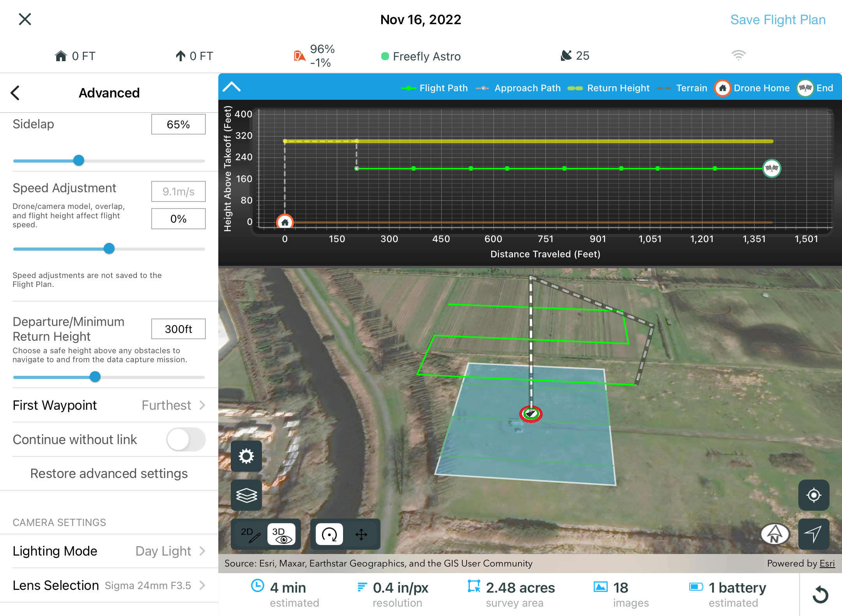Click the 300ft return height field
The width and height of the screenshot is (842, 616).
[x=178, y=329]
